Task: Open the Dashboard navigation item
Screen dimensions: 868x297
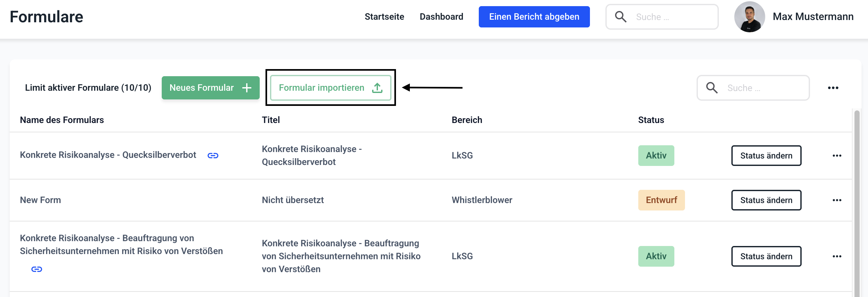Action: [x=441, y=17]
